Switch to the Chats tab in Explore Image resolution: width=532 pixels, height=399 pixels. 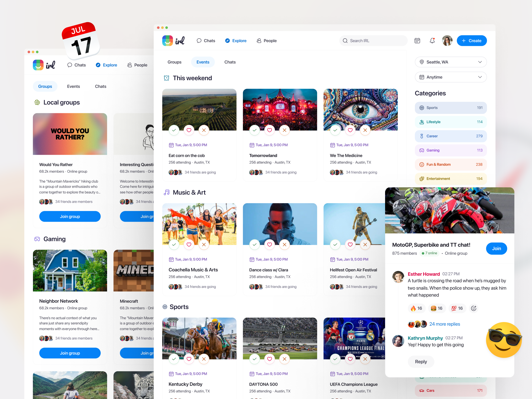230,62
